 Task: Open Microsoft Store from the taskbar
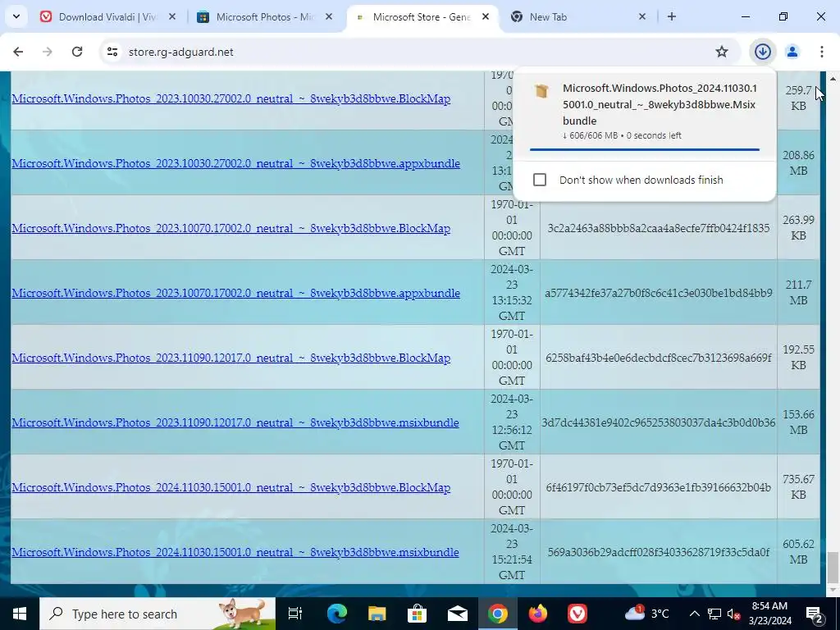[417, 614]
